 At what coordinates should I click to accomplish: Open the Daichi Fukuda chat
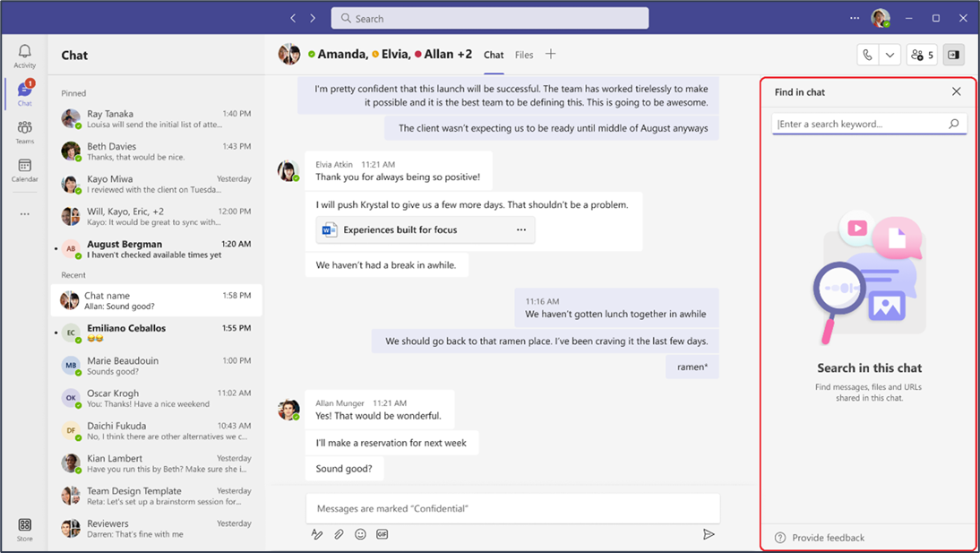(156, 430)
